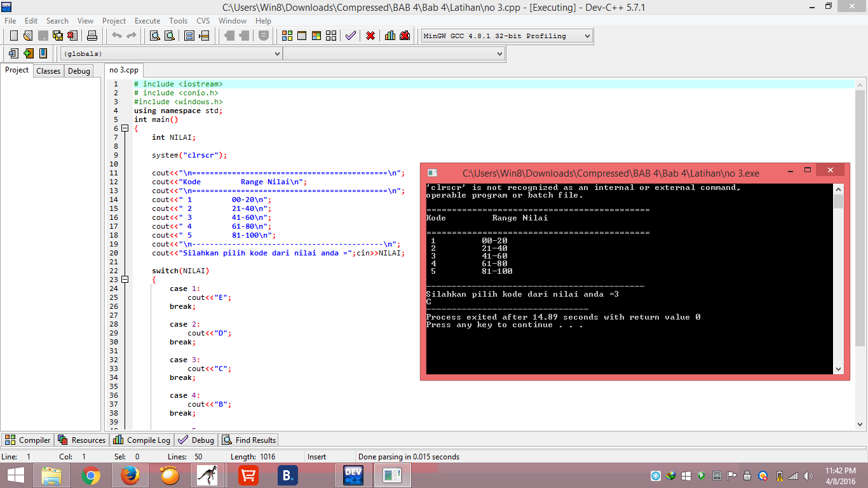Click the Goto Line toolbar icon
This screenshot has width=868, height=488.
pos(204,36)
